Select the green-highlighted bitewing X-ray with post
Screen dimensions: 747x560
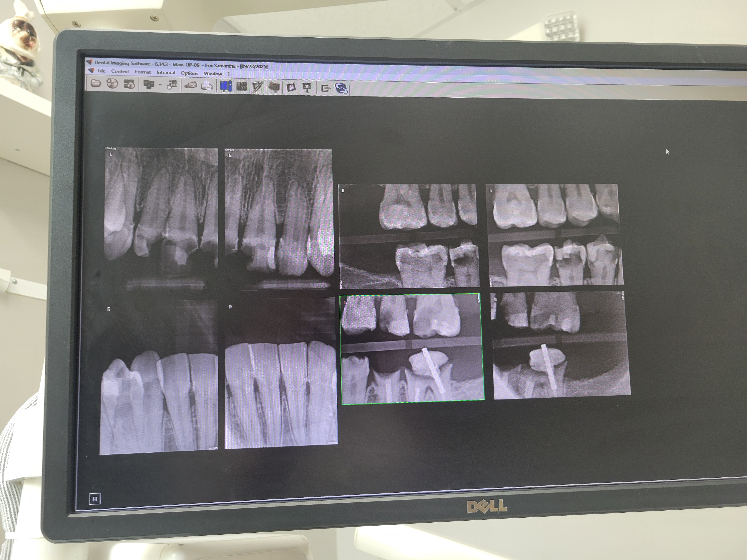tap(413, 349)
